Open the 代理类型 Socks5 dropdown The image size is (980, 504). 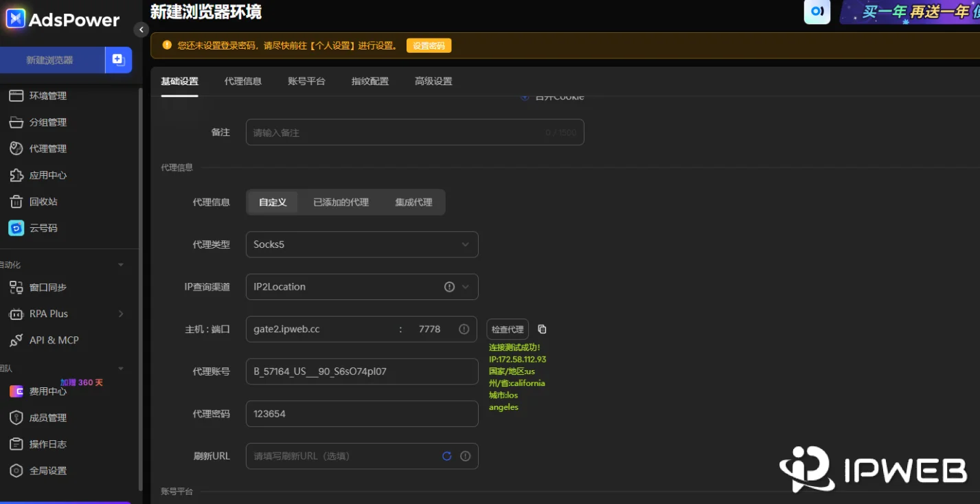pyautogui.click(x=362, y=244)
